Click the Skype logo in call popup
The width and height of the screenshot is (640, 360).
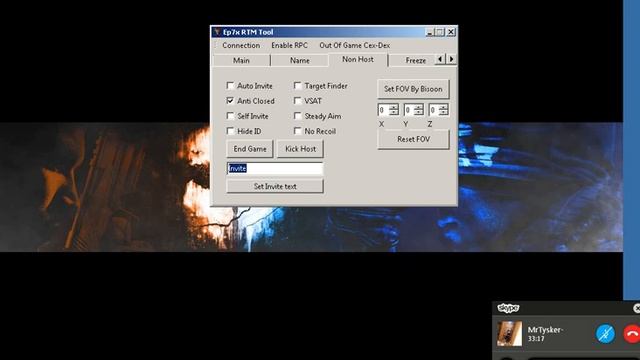[x=508, y=308]
